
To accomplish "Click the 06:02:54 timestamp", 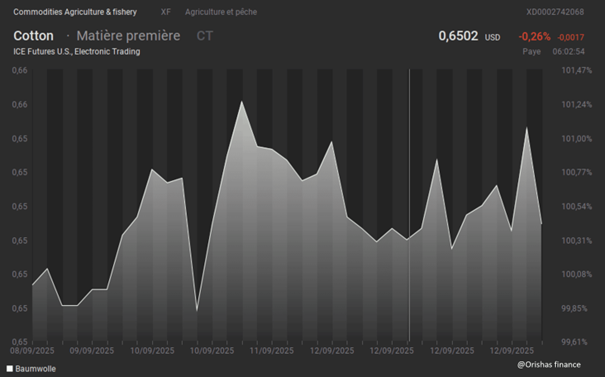I will pos(568,51).
